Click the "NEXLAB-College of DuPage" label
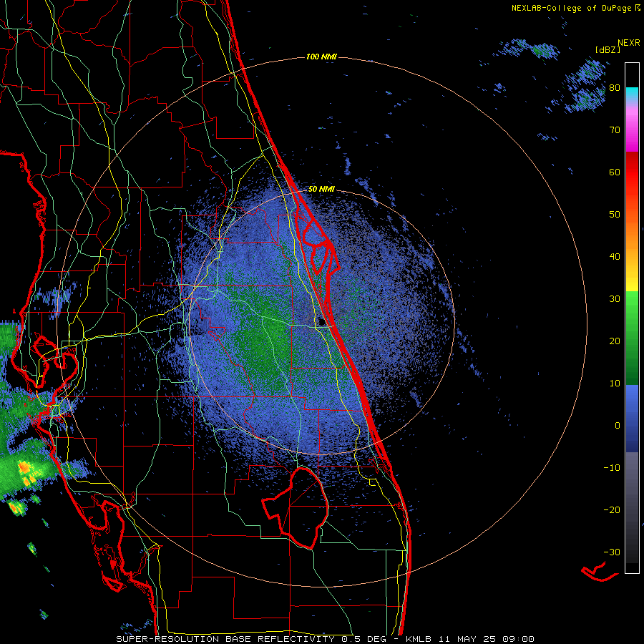The height and width of the screenshot is (644, 644). pos(572,8)
